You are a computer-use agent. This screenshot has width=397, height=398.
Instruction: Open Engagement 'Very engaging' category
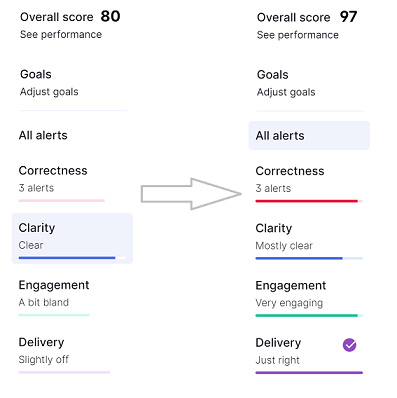click(x=309, y=298)
